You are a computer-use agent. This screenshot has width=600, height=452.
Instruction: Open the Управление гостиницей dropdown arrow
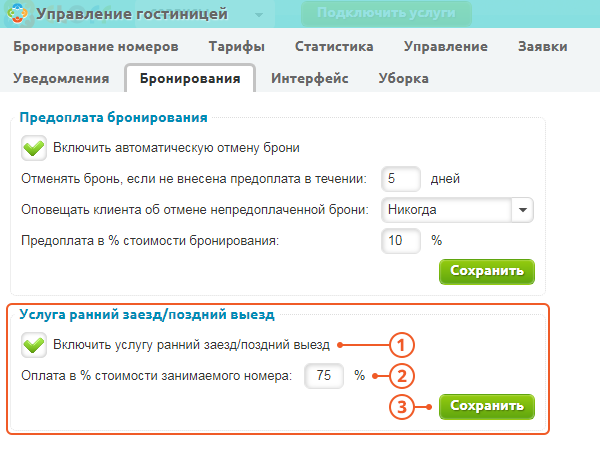[259, 15]
